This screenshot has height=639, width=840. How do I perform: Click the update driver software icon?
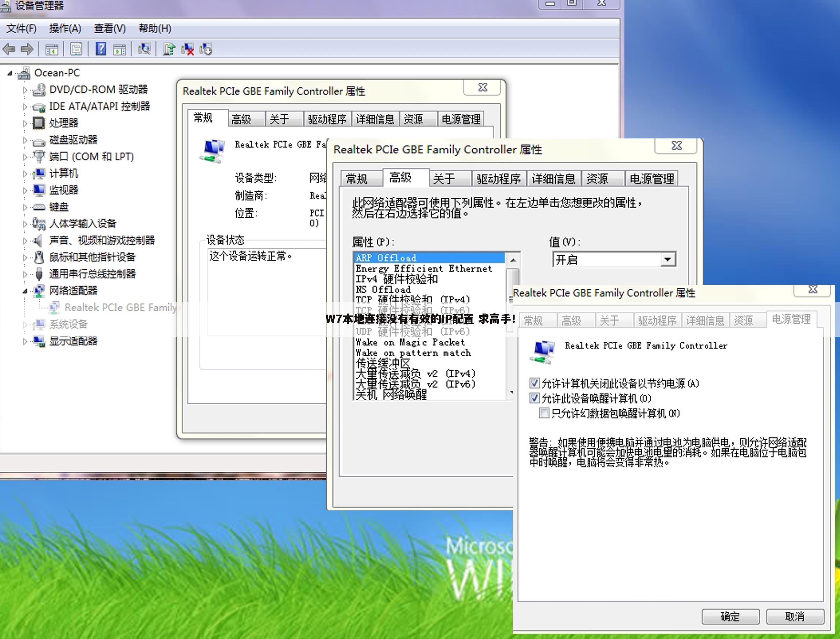point(169,49)
